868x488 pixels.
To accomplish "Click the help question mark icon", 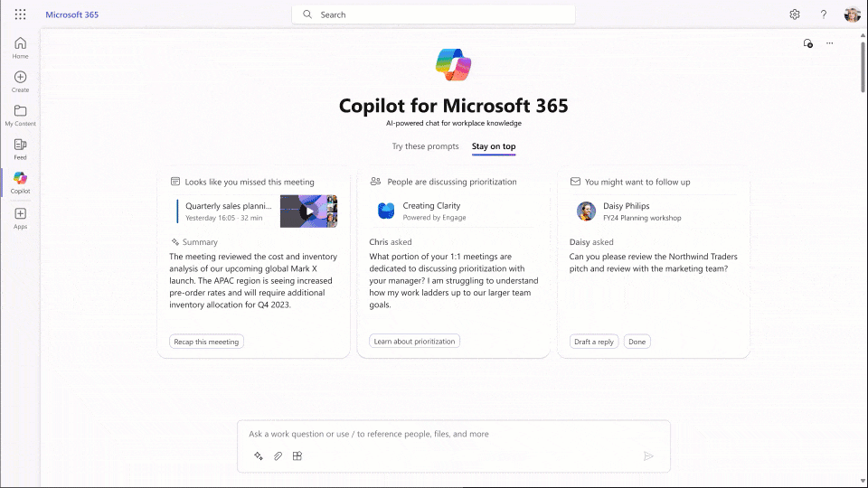I will coord(824,14).
